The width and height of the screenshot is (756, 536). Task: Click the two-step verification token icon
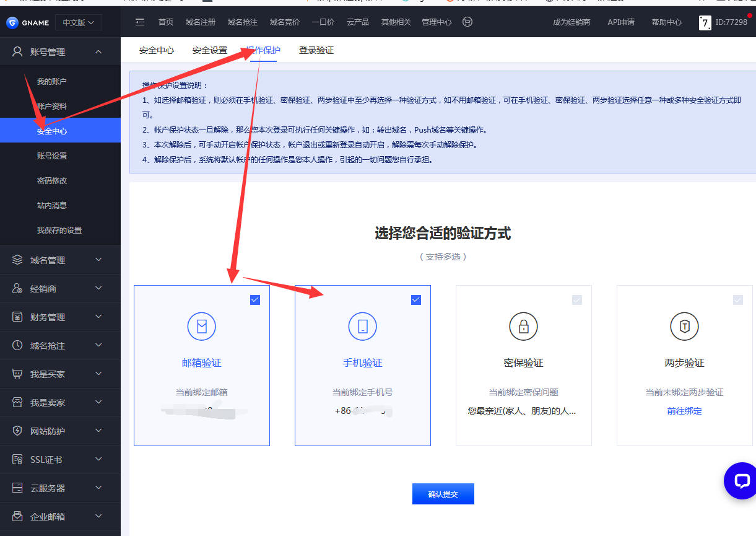pyautogui.click(x=684, y=326)
